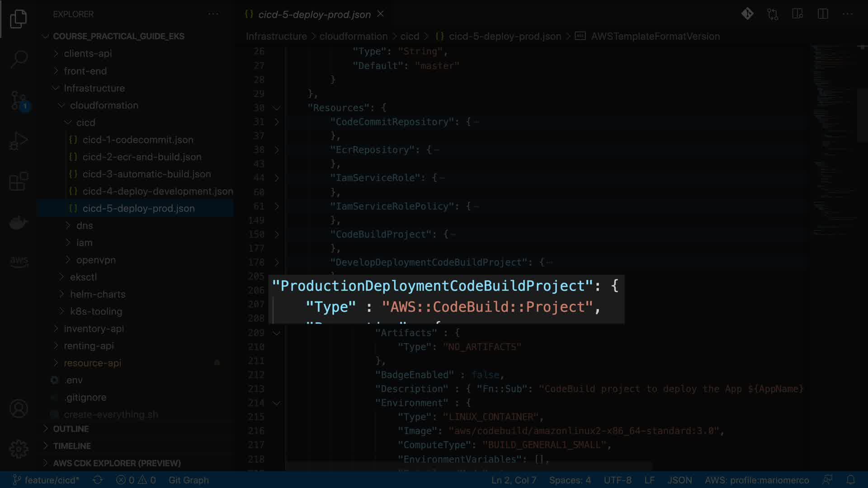Open the Source Control view
Screen dimensions: 868x488
click(19, 100)
